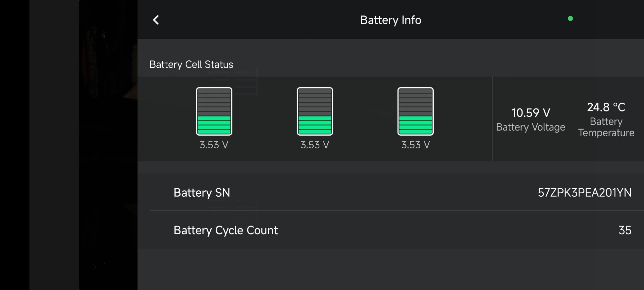
Task: Select the first cell's 3.53 V reading
Action: (x=214, y=145)
